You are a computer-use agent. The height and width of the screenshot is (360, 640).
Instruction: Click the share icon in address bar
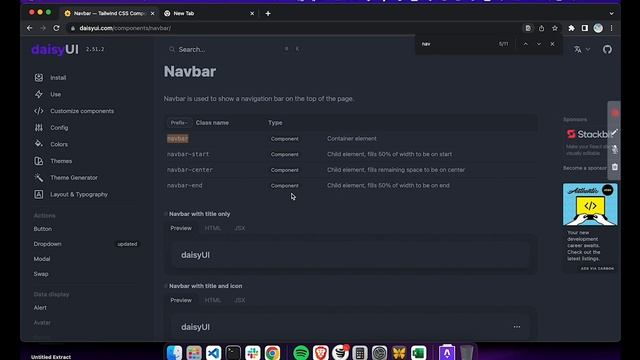541,28
